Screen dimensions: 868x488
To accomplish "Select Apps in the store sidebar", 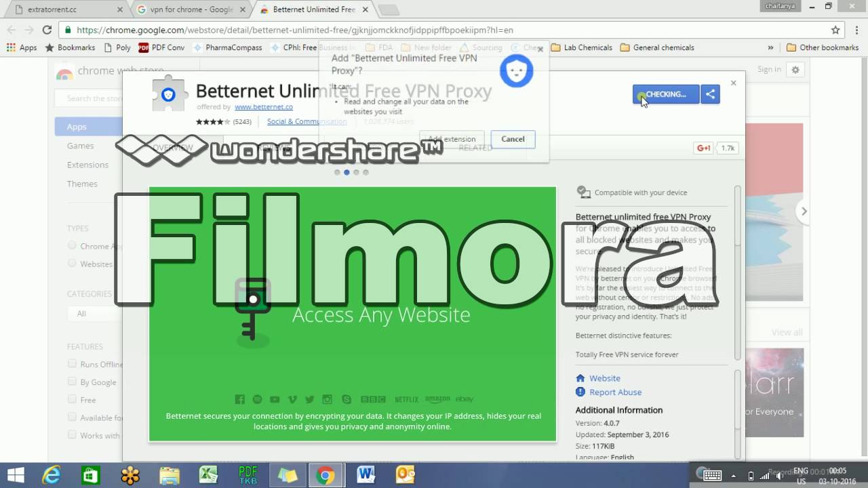I will click(x=88, y=127).
